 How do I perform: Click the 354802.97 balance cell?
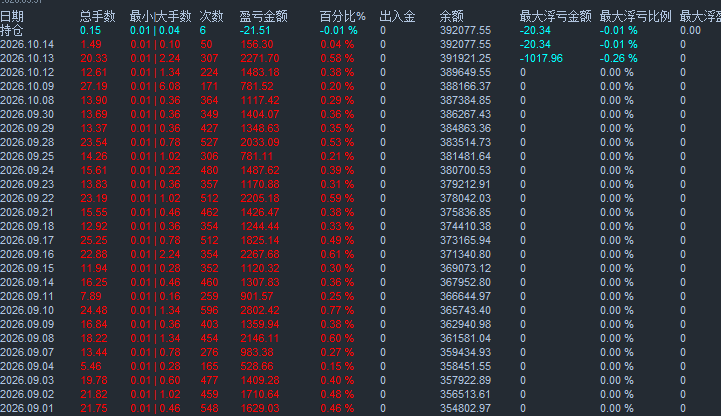click(x=465, y=408)
